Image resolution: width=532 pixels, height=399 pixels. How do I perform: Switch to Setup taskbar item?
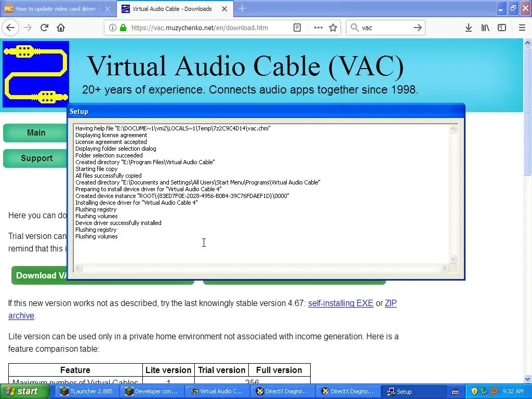point(414,391)
